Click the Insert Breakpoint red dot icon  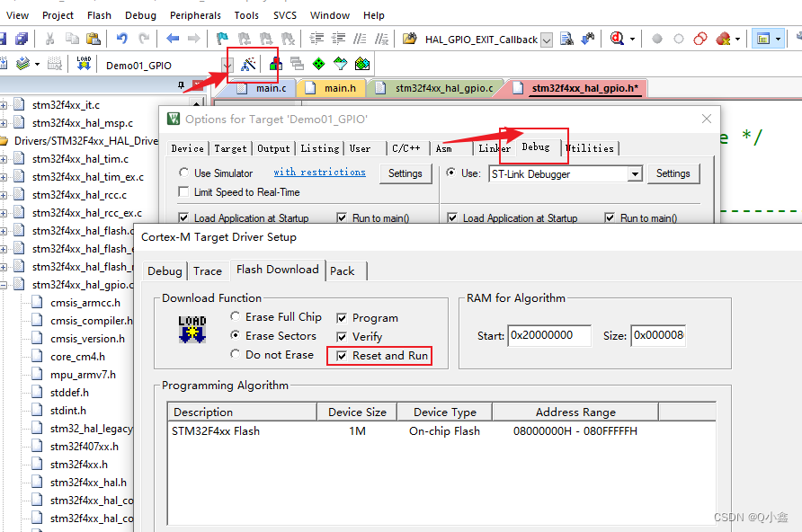[657, 39]
